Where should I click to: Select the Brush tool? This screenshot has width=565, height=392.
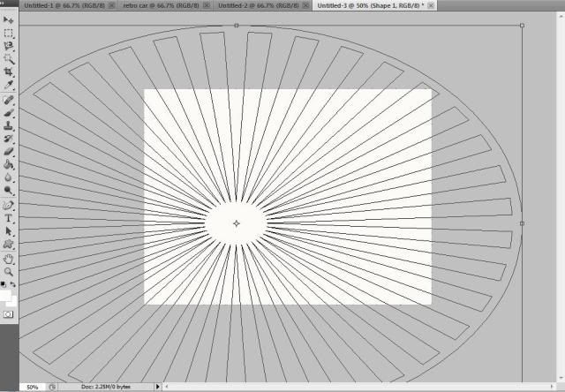8,113
